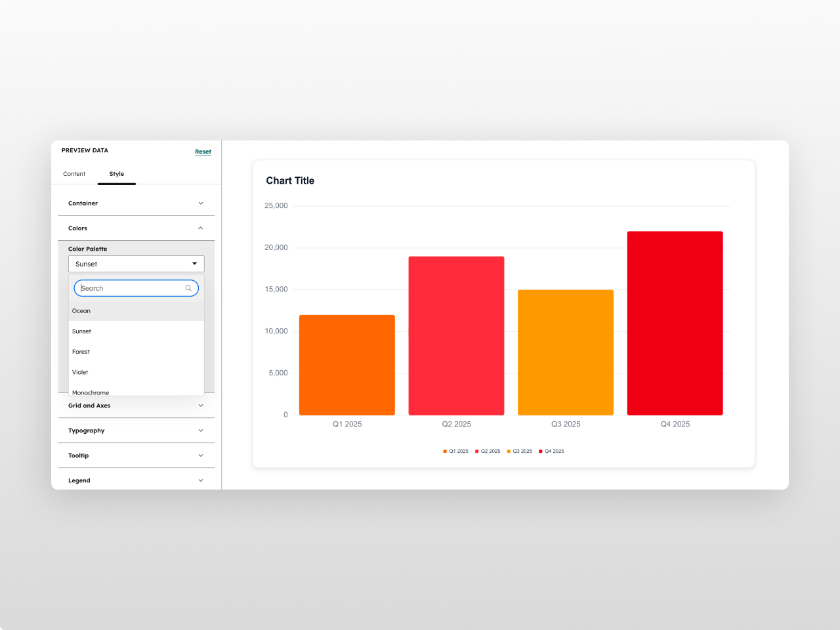Click the Reset link
This screenshot has height=630, width=840.
pyautogui.click(x=203, y=152)
